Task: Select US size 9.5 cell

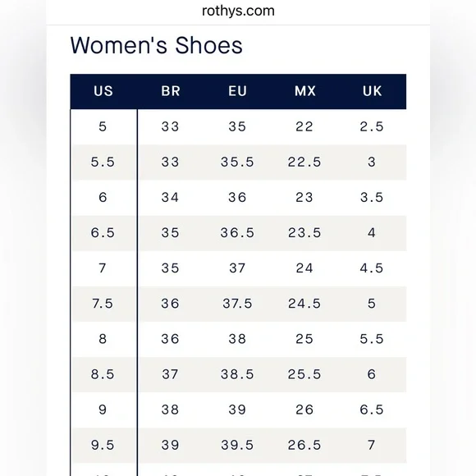Action: [103, 446]
